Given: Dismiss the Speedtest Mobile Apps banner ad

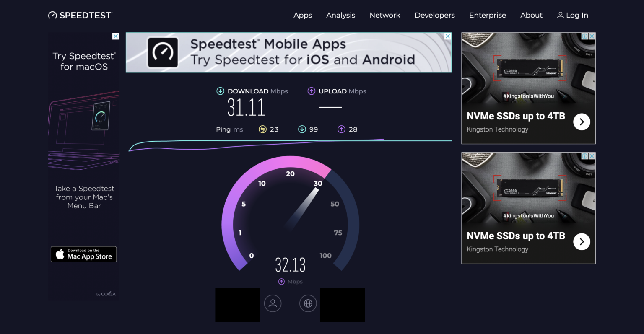Looking at the screenshot, I should (x=448, y=36).
